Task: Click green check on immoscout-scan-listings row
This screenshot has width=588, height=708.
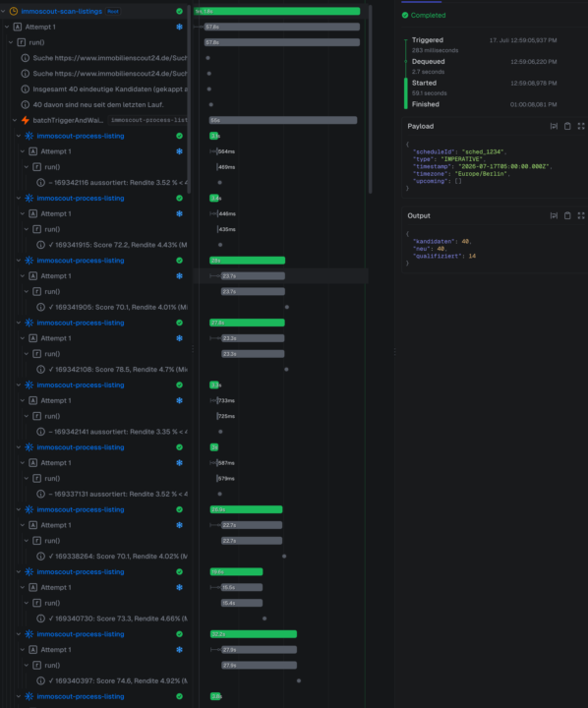Action: pyautogui.click(x=179, y=11)
